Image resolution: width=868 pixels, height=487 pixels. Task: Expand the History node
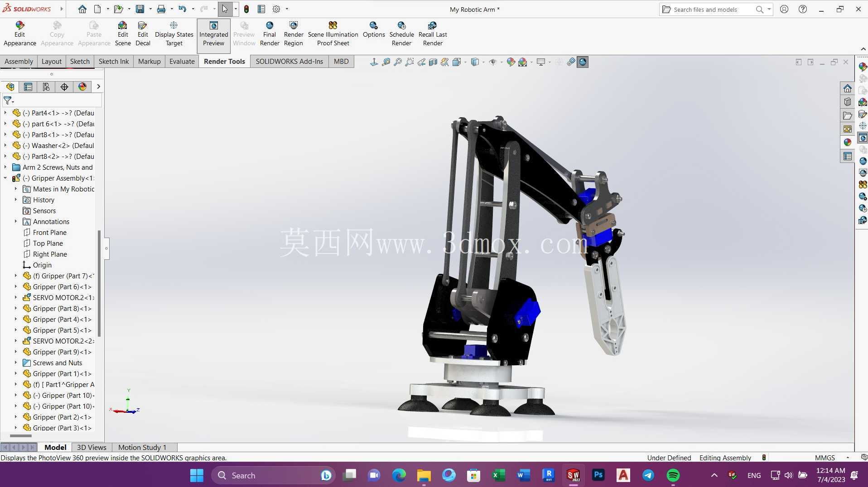click(x=16, y=200)
